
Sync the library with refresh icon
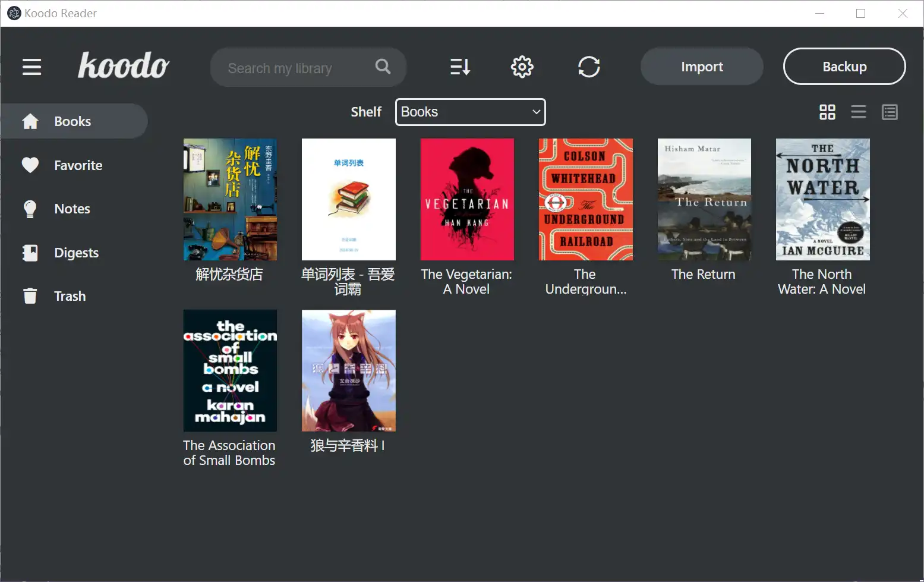tap(589, 67)
